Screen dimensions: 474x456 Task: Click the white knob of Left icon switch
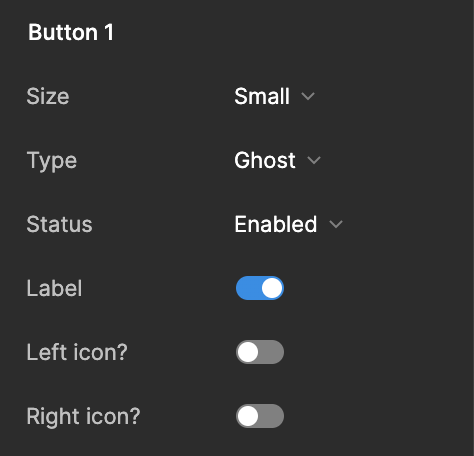(248, 352)
